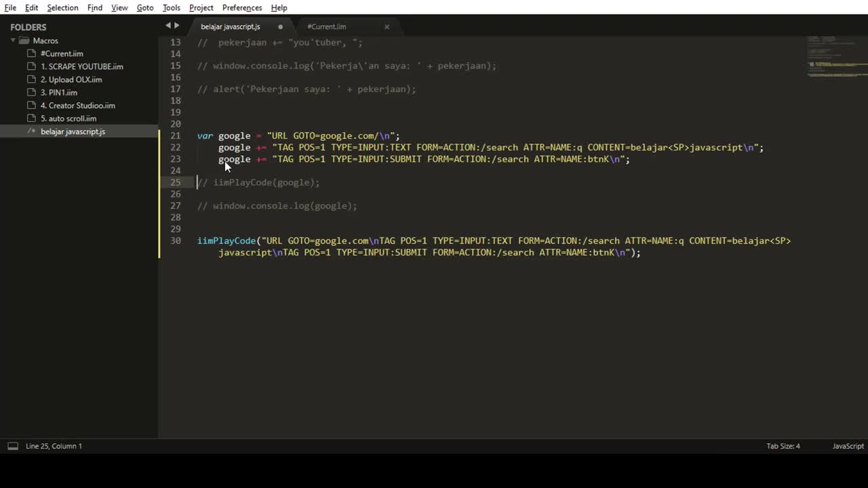Toggle the side bar panel switcher icon
Screen dimensions: 868x488
pyautogui.click(x=13, y=446)
